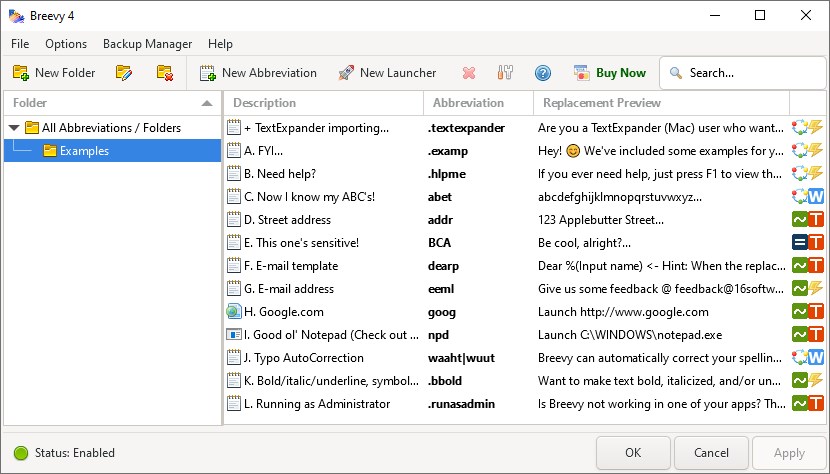Select 'G. E-mail address' entry
This screenshot has height=474, width=830.
click(289, 289)
